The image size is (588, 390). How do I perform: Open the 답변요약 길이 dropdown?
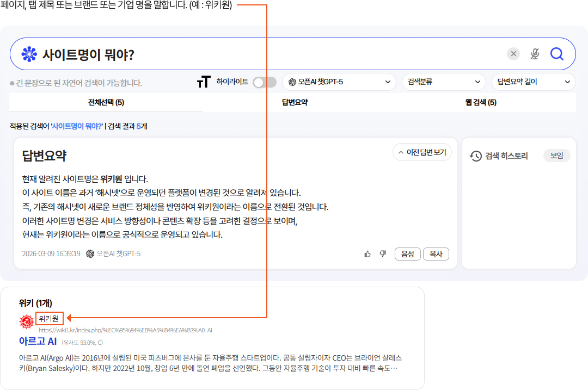(x=534, y=82)
